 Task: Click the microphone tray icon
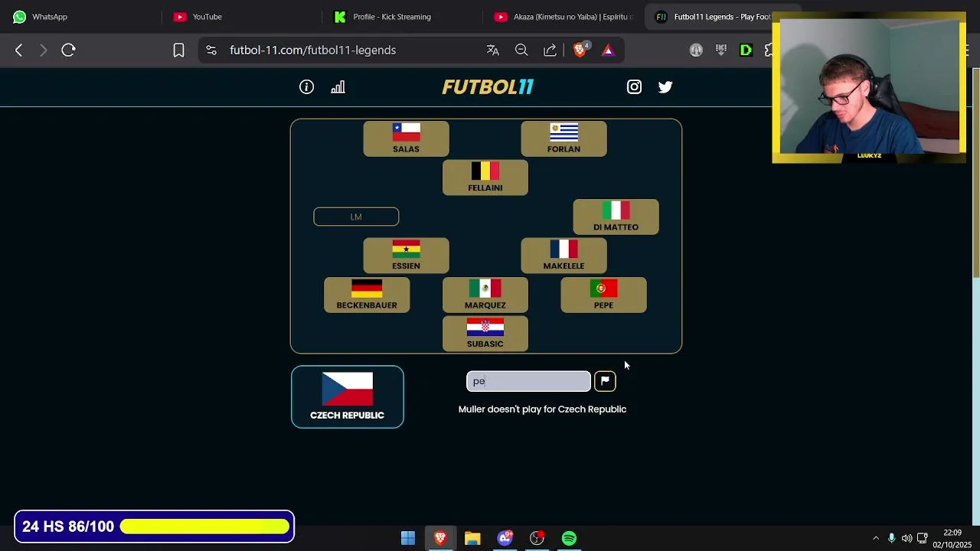[x=891, y=538]
